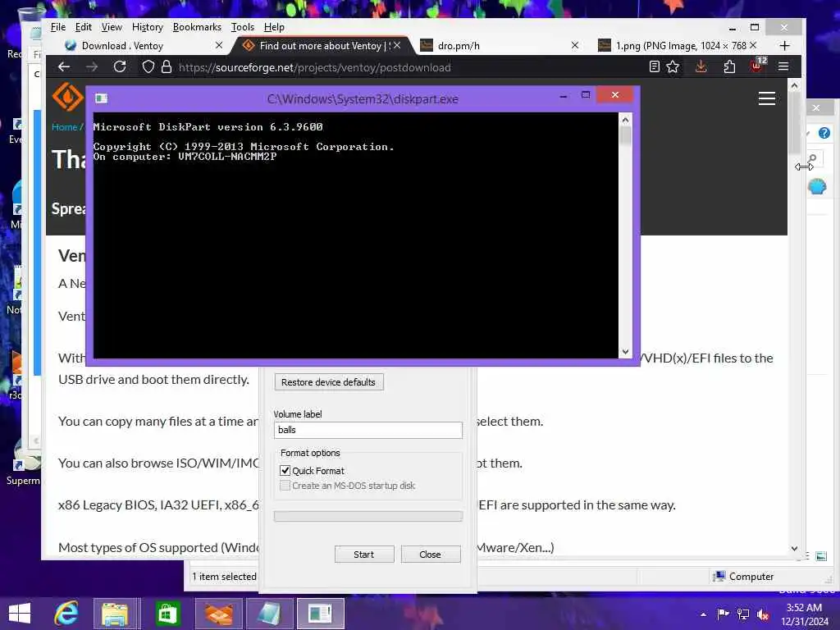Open Firefox downloads panel
Viewport: 840px width, 630px height.
701,67
